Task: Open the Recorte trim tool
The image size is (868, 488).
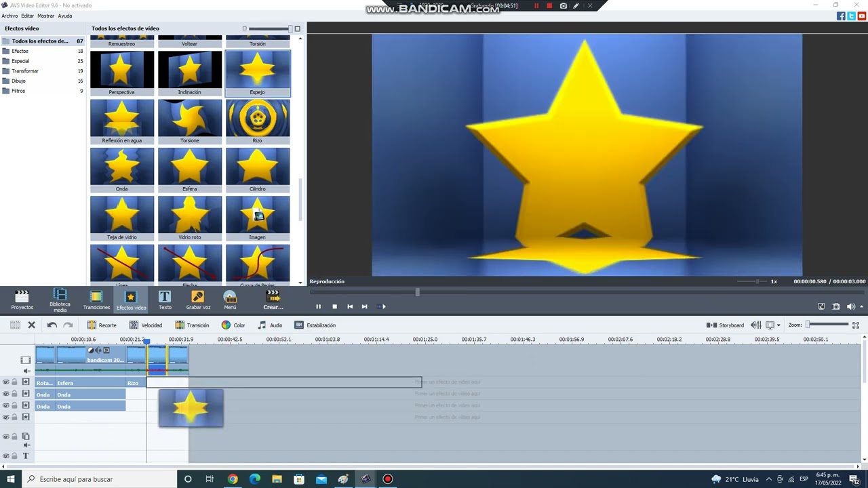Action: [x=102, y=325]
